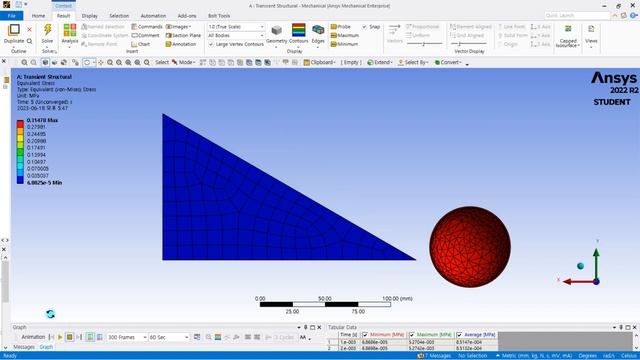Stop the result animation
The height and width of the screenshot is (360, 640).
coord(69,337)
